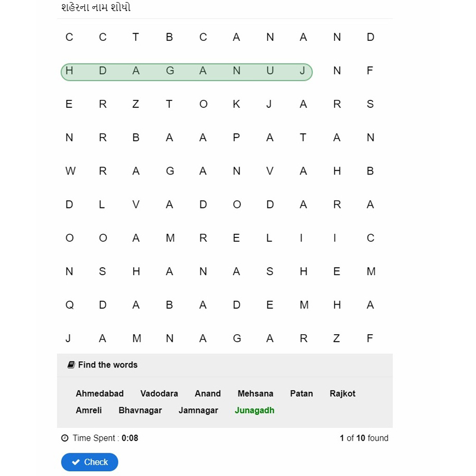Click Vadodara in the word list
The image size is (476, 476).
click(x=159, y=393)
